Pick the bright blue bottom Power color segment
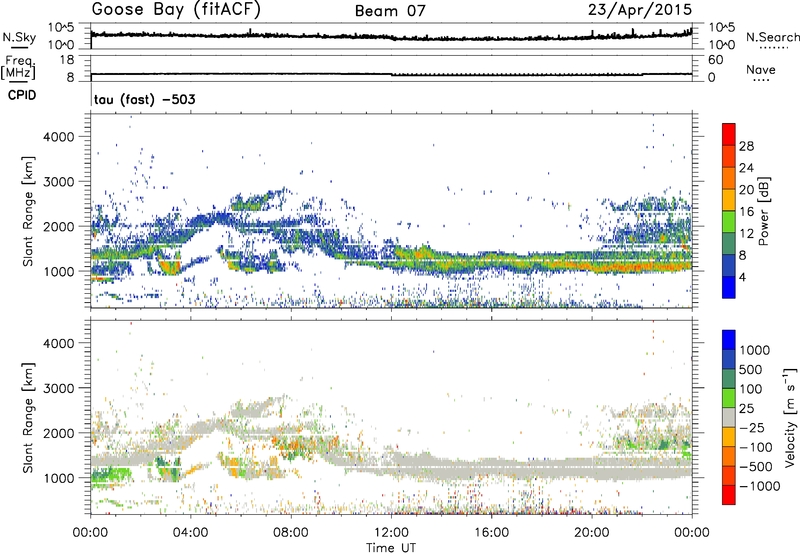Viewport: 800px width, 554px height. pos(729,287)
